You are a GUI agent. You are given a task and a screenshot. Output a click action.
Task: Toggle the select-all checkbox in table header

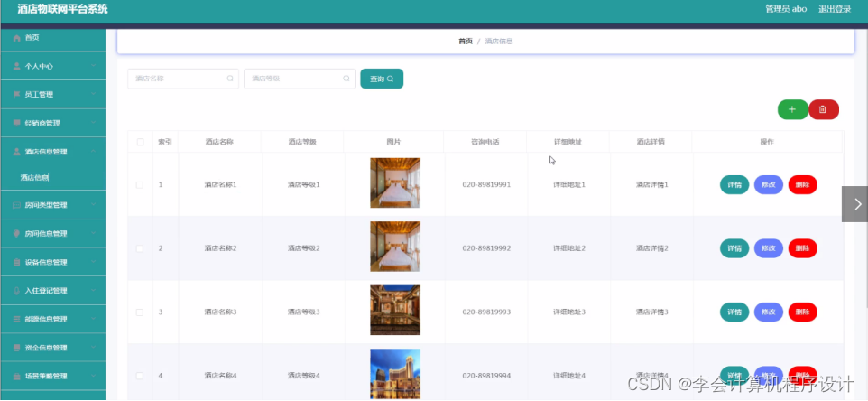coord(140,143)
